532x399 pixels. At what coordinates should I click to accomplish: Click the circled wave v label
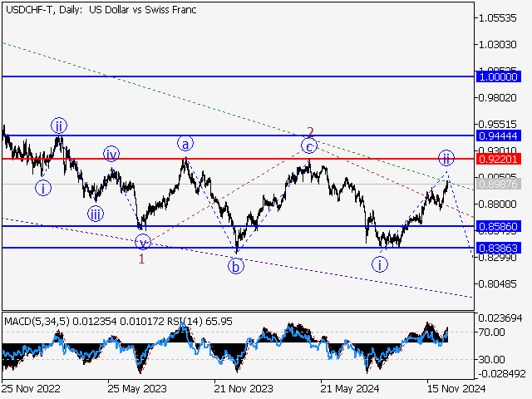click(x=143, y=243)
